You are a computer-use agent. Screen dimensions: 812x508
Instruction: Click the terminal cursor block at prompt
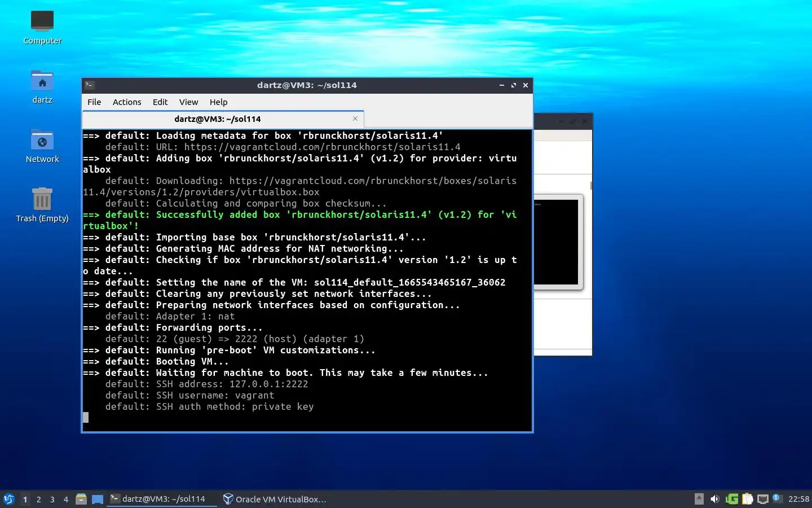(86, 418)
